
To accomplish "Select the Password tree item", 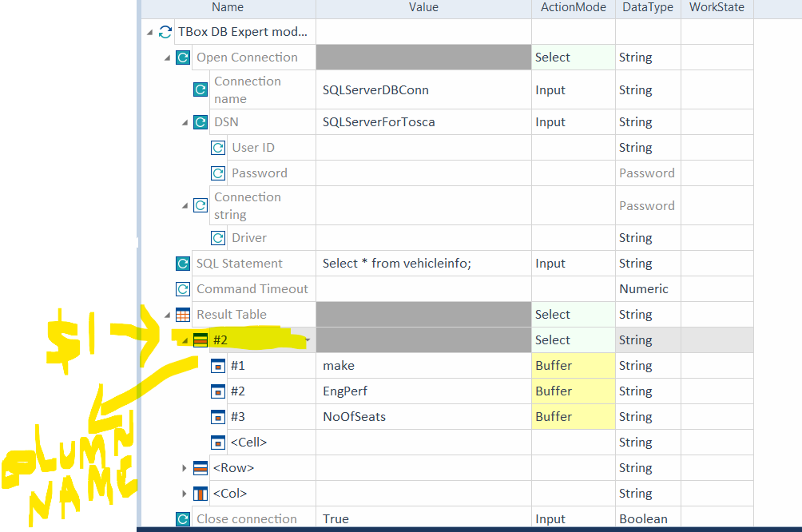I will [259, 173].
